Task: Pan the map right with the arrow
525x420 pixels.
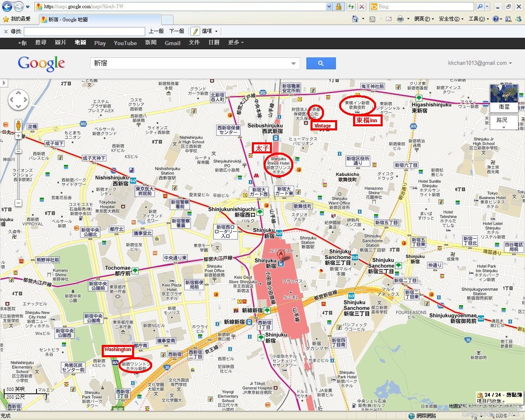Action: (25, 99)
